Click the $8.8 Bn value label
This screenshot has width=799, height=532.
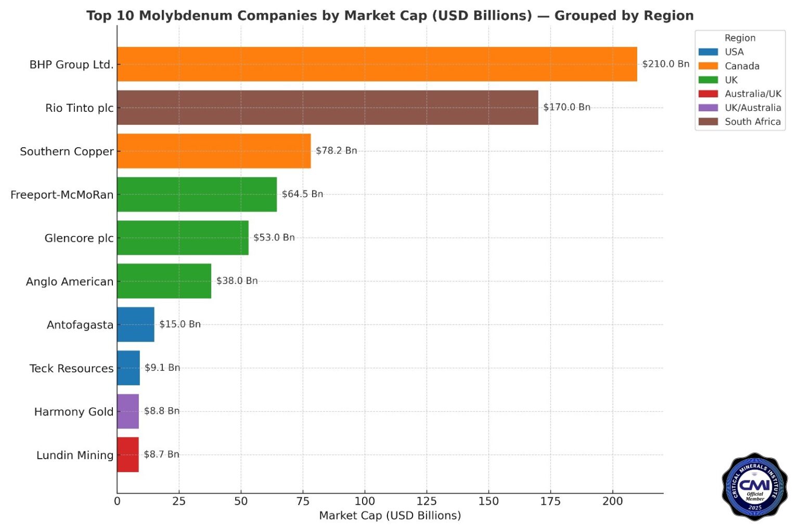pos(162,411)
